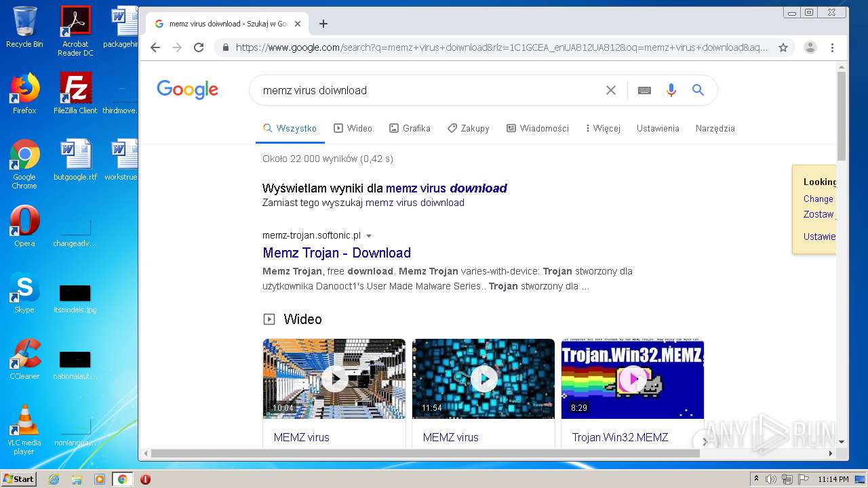Open Action Center flag in the tray
The height and width of the screenshot is (488, 868).
pos(804,479)
